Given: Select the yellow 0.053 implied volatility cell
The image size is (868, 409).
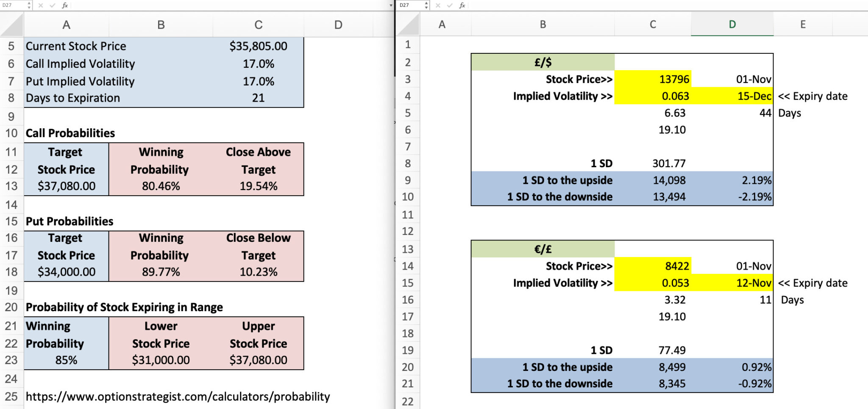Looking at the screenshot, I should pos(653,283).
